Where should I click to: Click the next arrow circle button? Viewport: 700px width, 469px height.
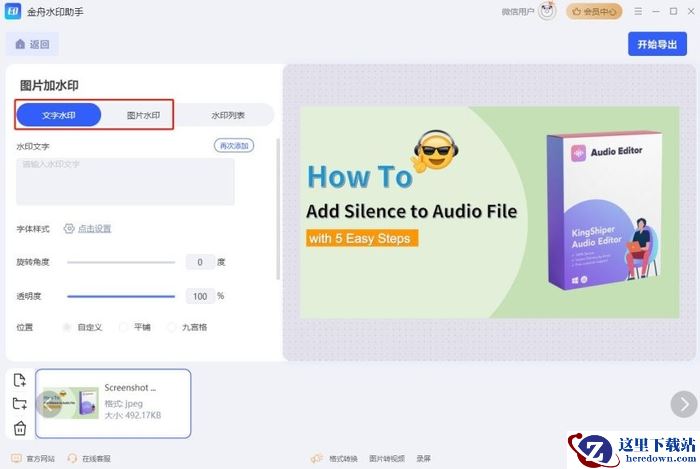683,404
